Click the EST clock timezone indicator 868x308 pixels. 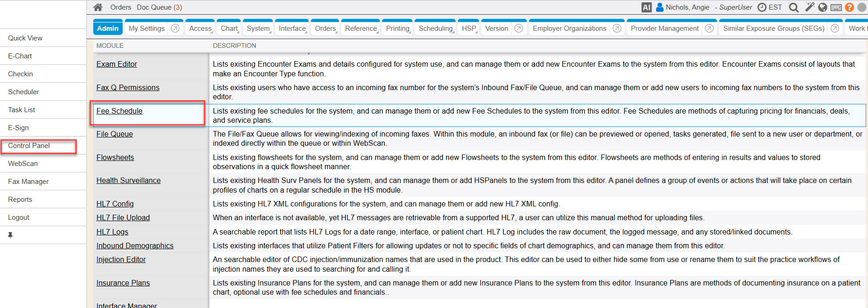770,7
